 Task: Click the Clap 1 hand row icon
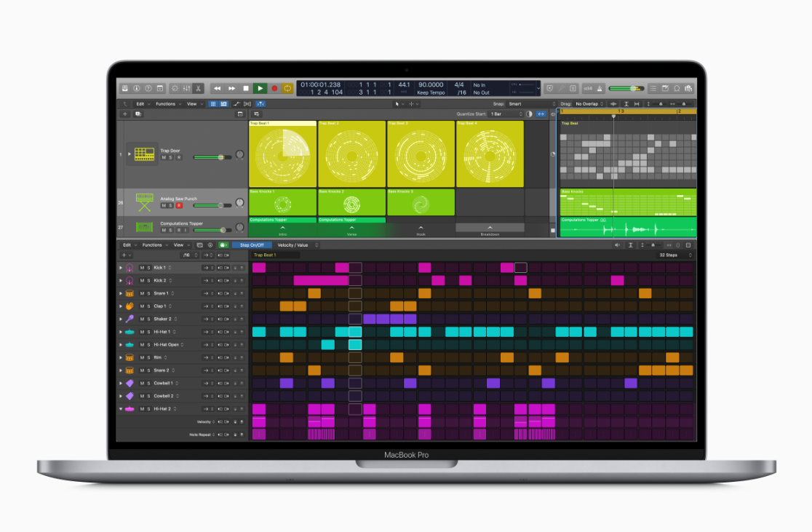click(130, 306)
